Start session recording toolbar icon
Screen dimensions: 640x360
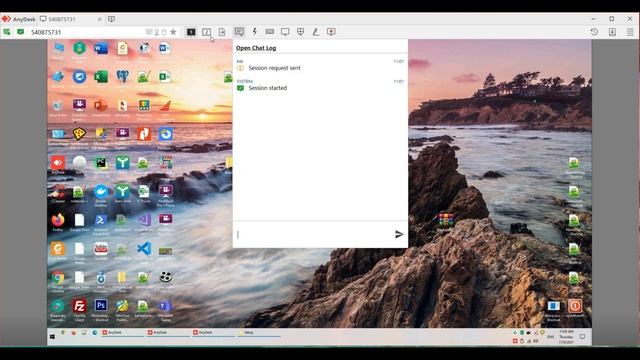331,31
